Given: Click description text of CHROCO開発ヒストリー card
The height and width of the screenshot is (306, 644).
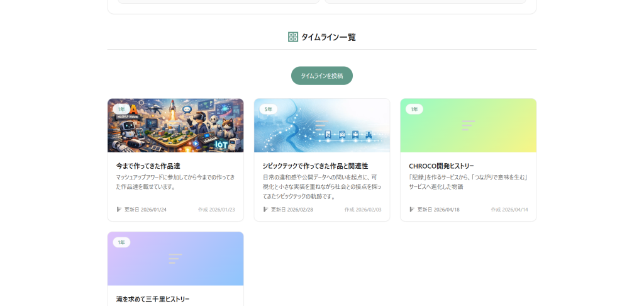Looking at the screenshot, I should [468, 182].
